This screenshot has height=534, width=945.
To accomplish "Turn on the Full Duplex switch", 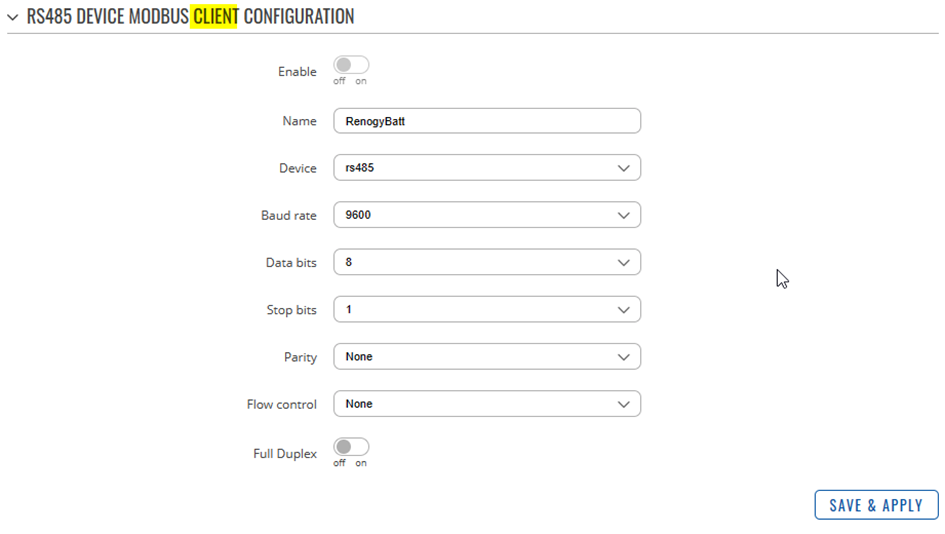I will pos(351,447).
